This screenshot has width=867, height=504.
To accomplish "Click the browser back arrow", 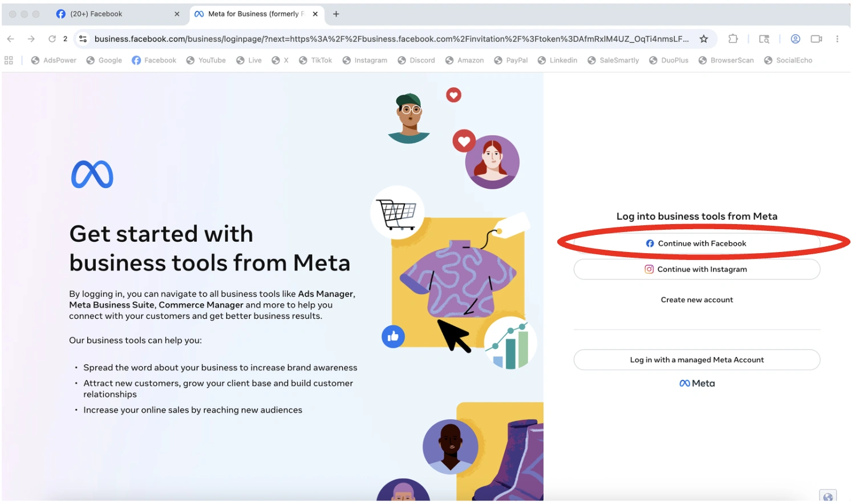I will point(10,39).
